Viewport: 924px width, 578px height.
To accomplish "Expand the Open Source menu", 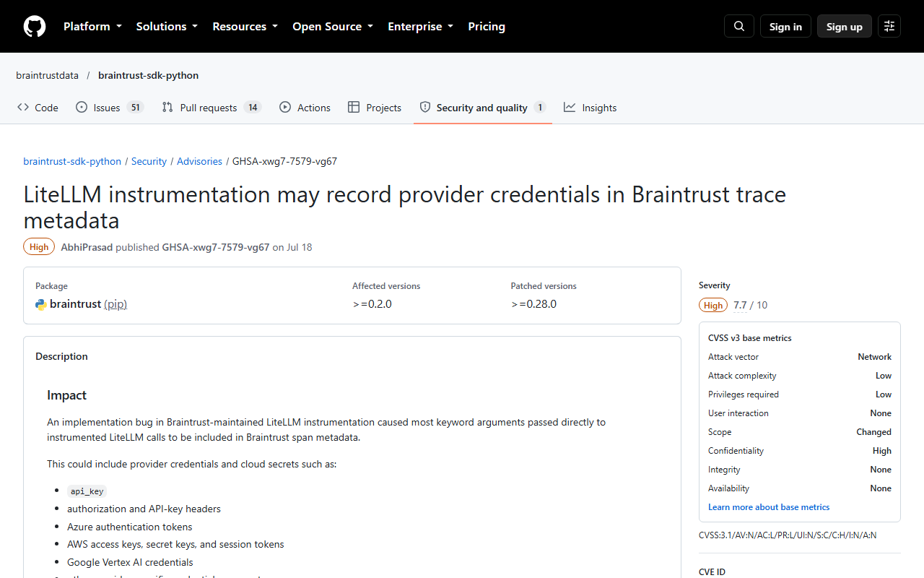I will pos(333,26).
